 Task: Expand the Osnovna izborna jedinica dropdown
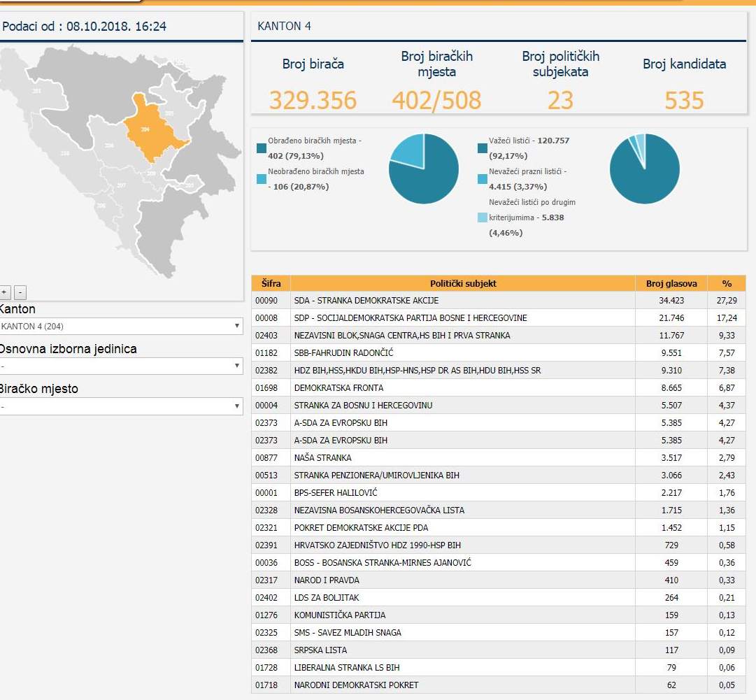point(120,366)
